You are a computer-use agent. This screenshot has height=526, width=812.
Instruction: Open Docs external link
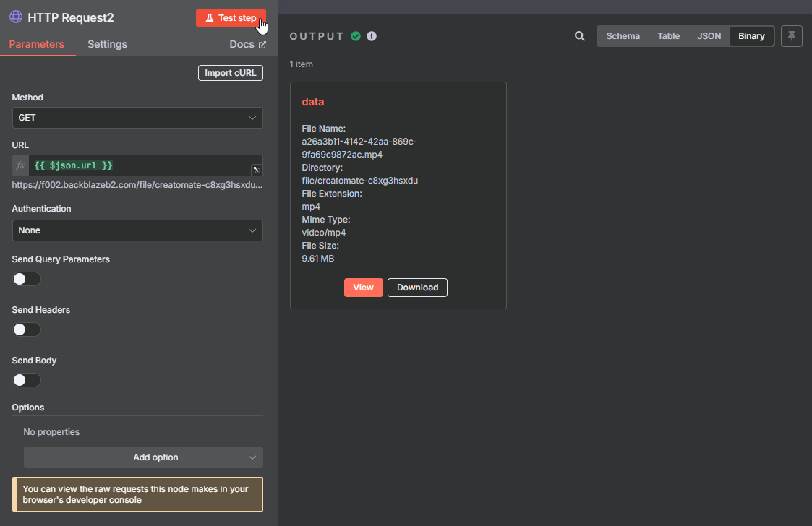pos(247,44)
